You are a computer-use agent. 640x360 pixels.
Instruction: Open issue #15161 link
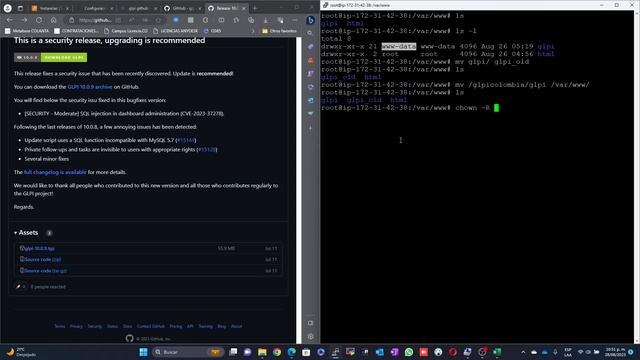click(186, 140)
